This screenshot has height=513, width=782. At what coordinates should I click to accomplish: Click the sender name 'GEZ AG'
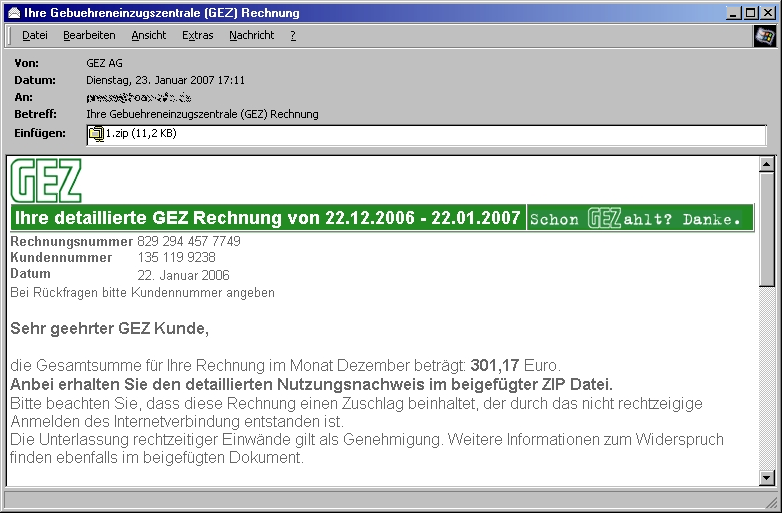click(x=104, y=63)
